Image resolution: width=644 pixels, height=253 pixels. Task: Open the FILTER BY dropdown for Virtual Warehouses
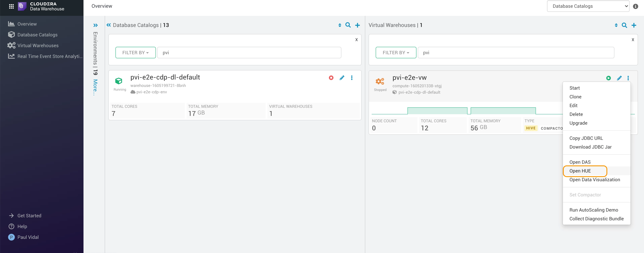coord(396,53)
